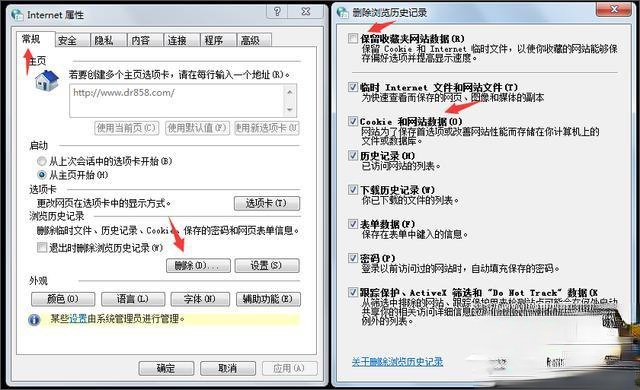Viewport: 640px width, 390px height.
Task: Toggle 表单数据 checkbox
Action: [x=353, y=224]
